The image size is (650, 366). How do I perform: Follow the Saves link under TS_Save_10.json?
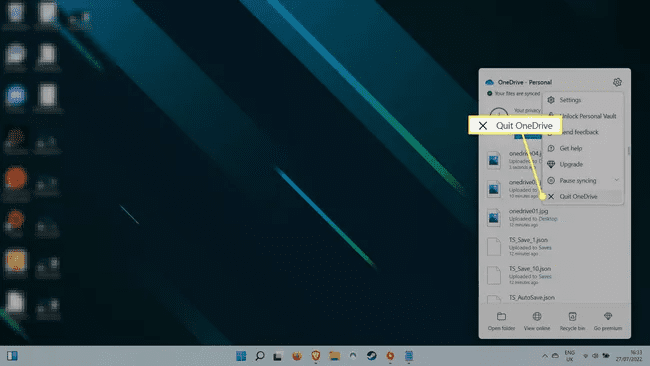pos(545,276)
